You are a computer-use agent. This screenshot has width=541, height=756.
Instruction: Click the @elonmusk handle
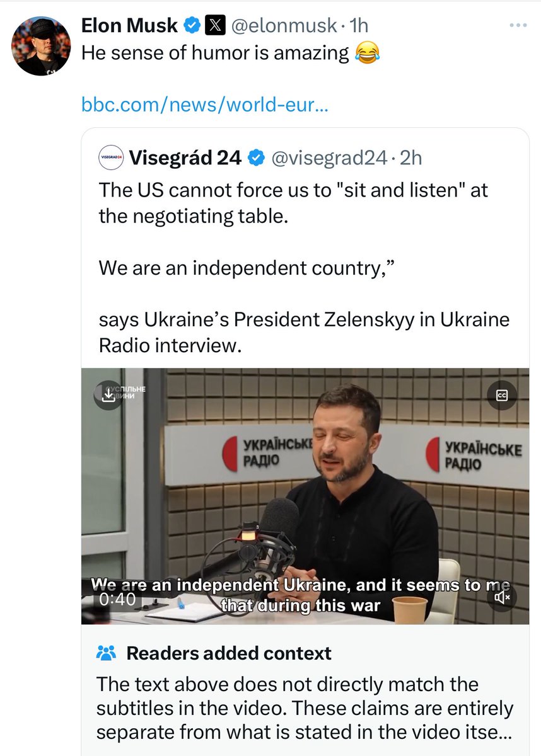coord(288,26)
